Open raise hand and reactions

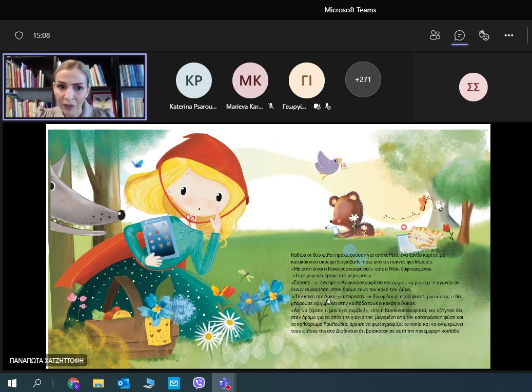click(484, 35)
